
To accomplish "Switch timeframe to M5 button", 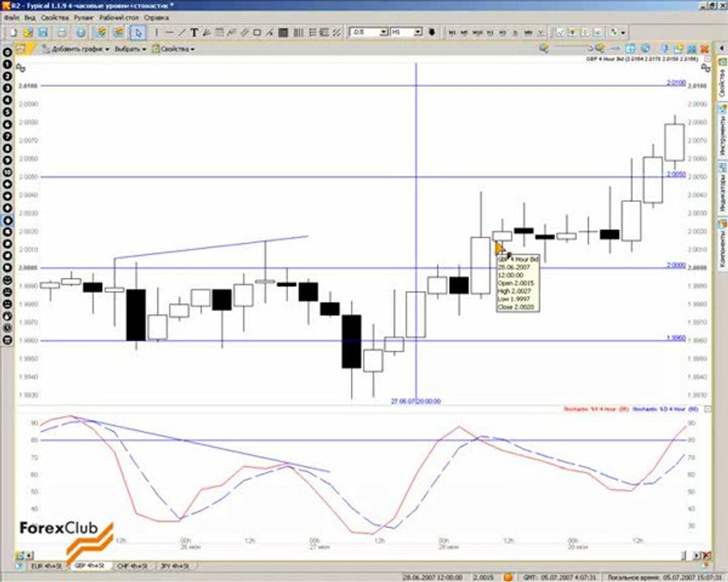I will [463, 33].
